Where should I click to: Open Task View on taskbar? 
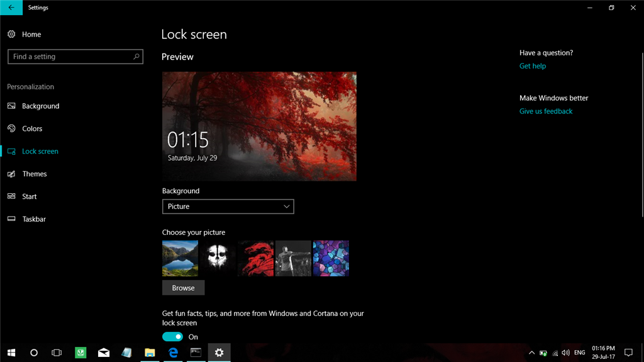(57, 353)
